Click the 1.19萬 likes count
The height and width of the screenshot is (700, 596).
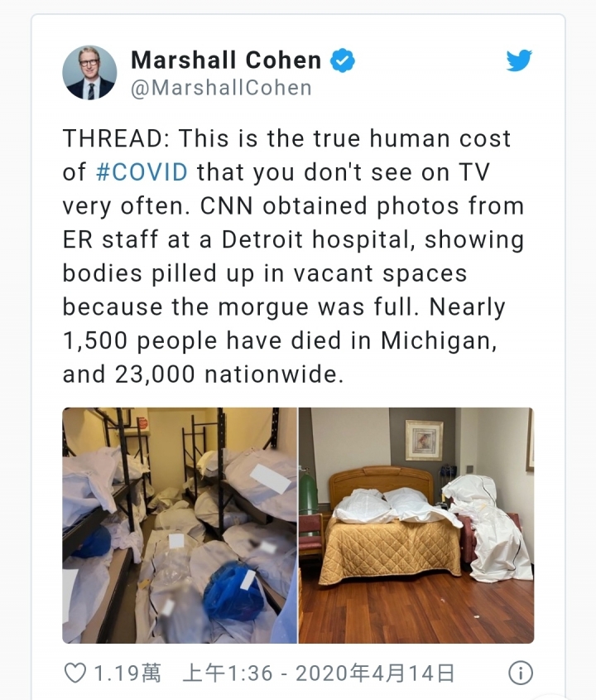point(127,673)
